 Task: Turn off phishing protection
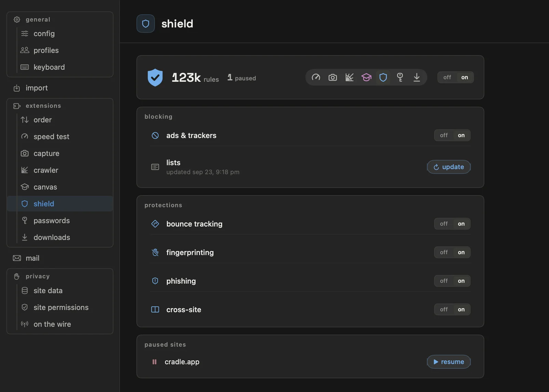pos(444,281)
